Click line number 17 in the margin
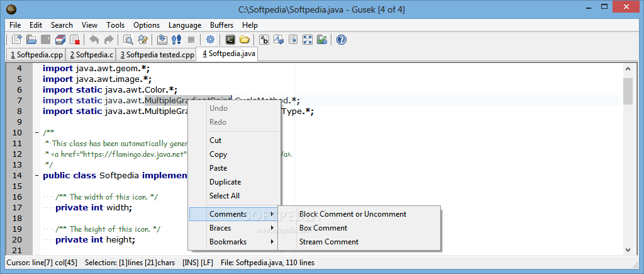 [x=17, y=207]
